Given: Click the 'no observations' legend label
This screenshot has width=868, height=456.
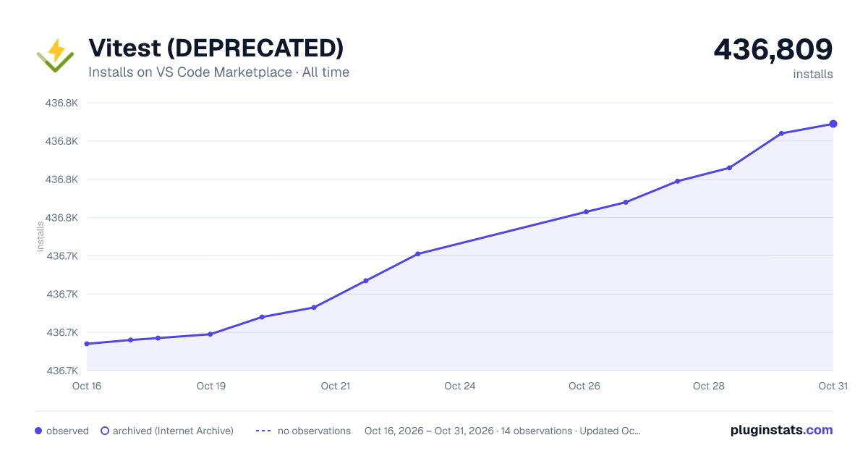Looking at the screenshot, I should pos(314,431).
